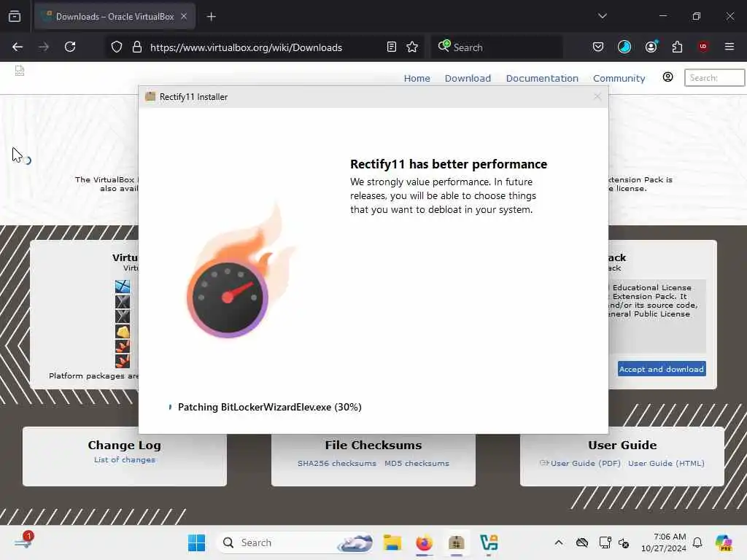Open a new browser tab

coord(212,17)
